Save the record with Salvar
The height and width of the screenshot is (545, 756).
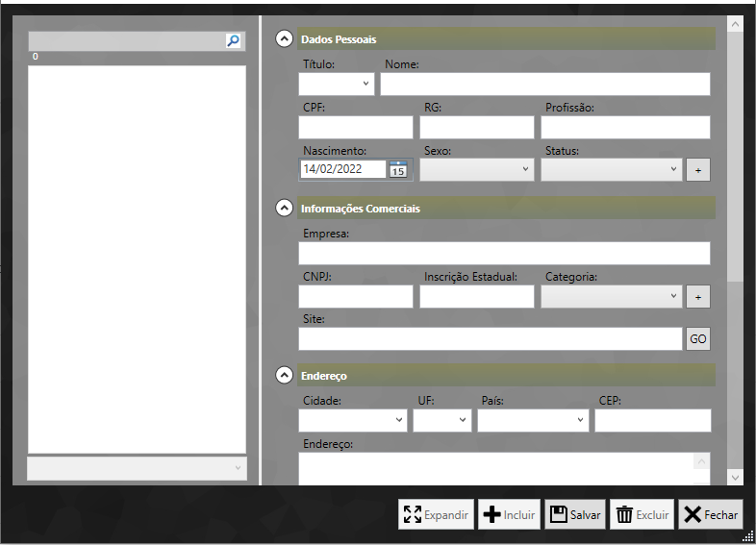575,515
